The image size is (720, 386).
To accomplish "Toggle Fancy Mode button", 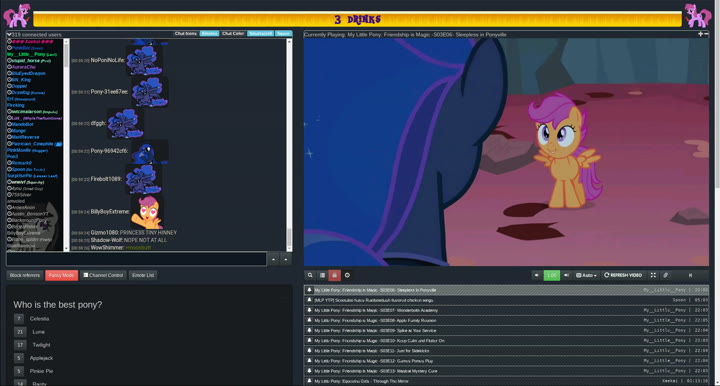I will [62, 275].
